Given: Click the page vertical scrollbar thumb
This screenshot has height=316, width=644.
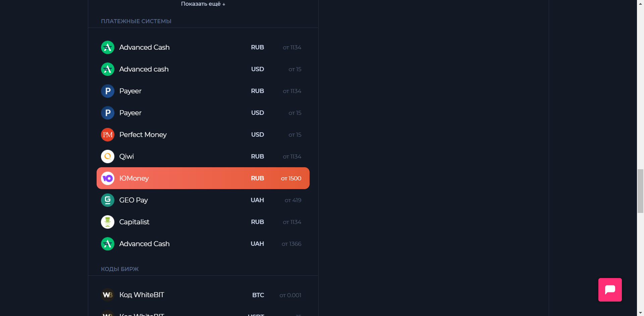Looking at the screenshot, I should 640,191.
